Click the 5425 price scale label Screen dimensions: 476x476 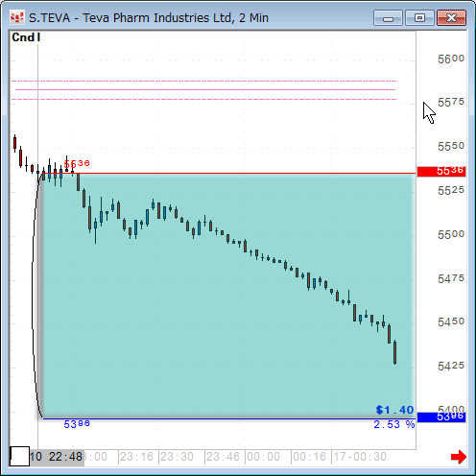pos(451,366)
